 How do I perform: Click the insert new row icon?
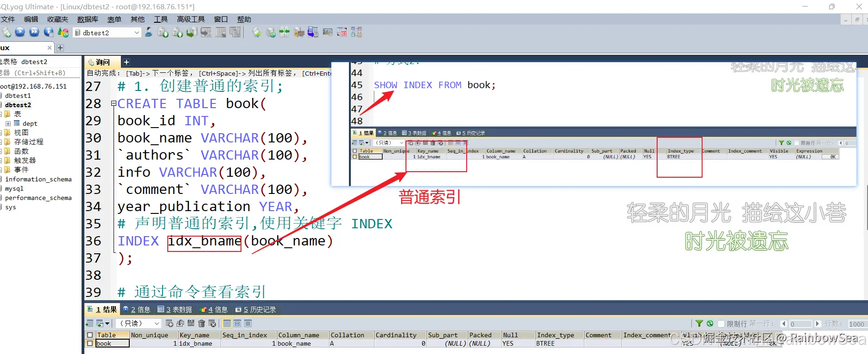pyautogui.click(x=170, y=323)
